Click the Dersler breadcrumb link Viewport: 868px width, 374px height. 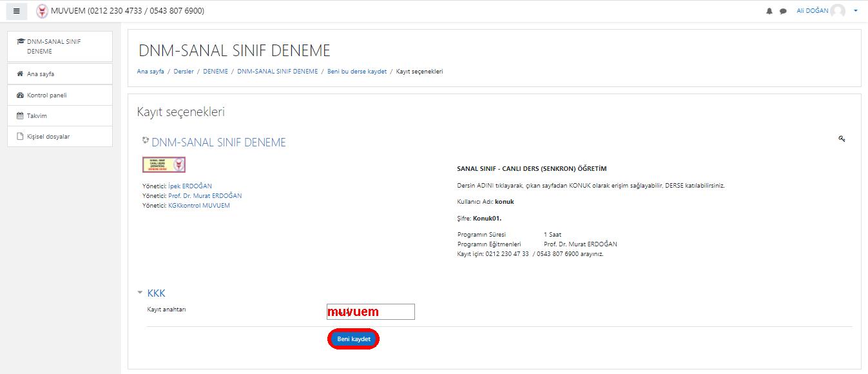(184, 72)
